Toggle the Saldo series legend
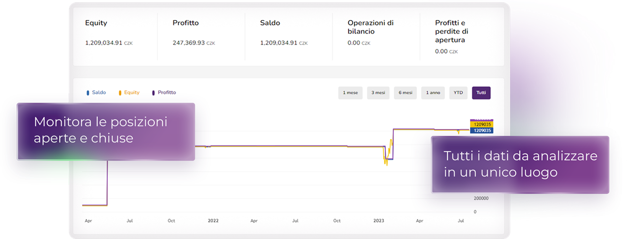This screenshot has height=239, width=644. point(96,93)
